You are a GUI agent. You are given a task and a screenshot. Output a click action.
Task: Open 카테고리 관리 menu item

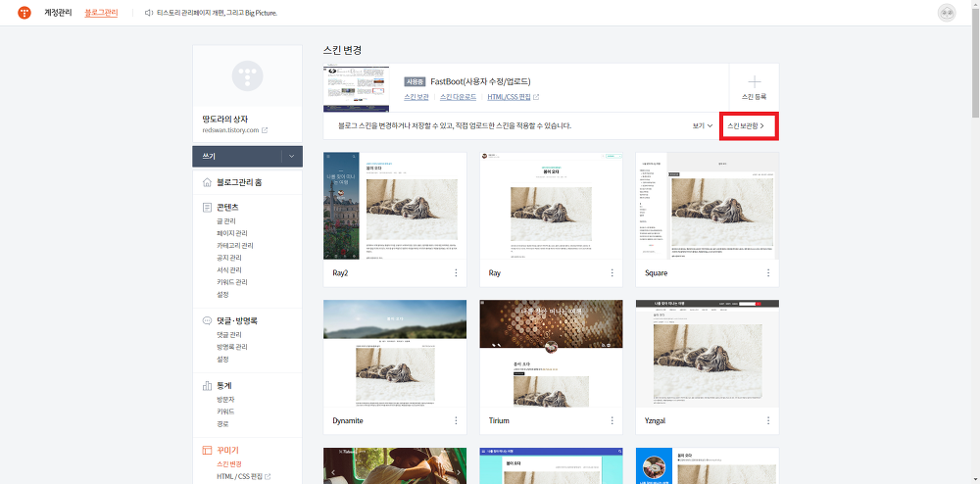point(235,246)
